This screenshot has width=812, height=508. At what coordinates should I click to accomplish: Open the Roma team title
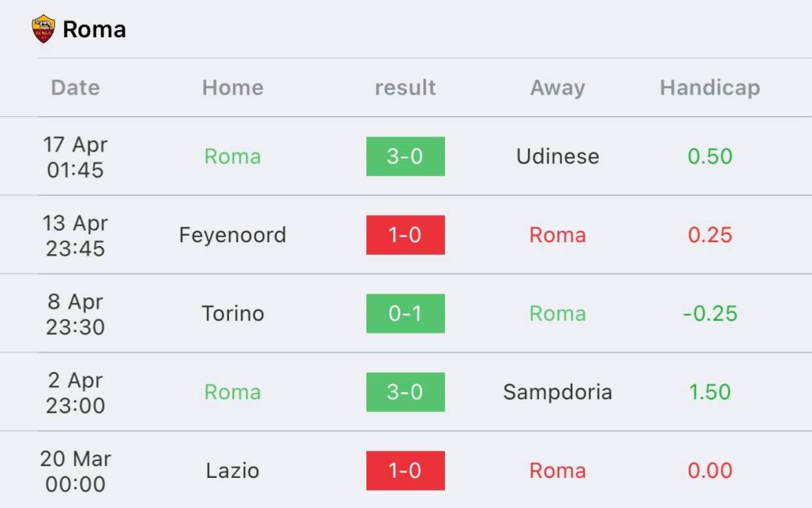tap(94, 29)
